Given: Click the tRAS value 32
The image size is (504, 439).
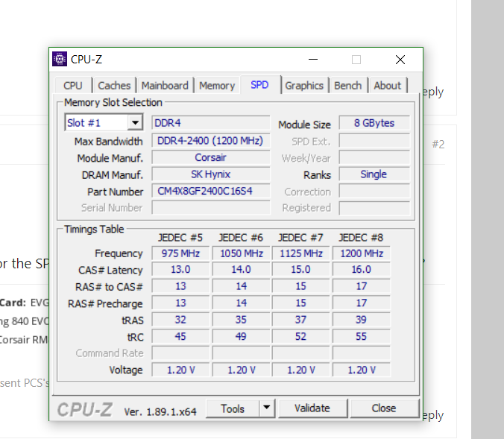Looking at the screenshot, I should 180,320.
